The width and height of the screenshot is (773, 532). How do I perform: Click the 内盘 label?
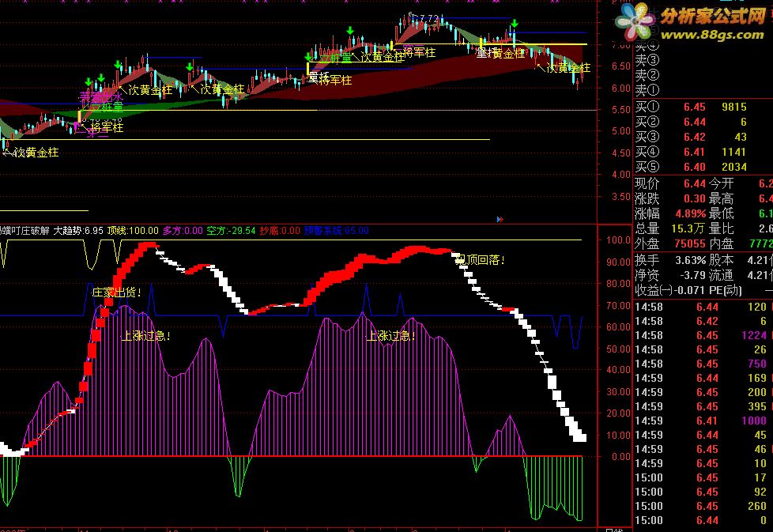[x=722, y=243]
